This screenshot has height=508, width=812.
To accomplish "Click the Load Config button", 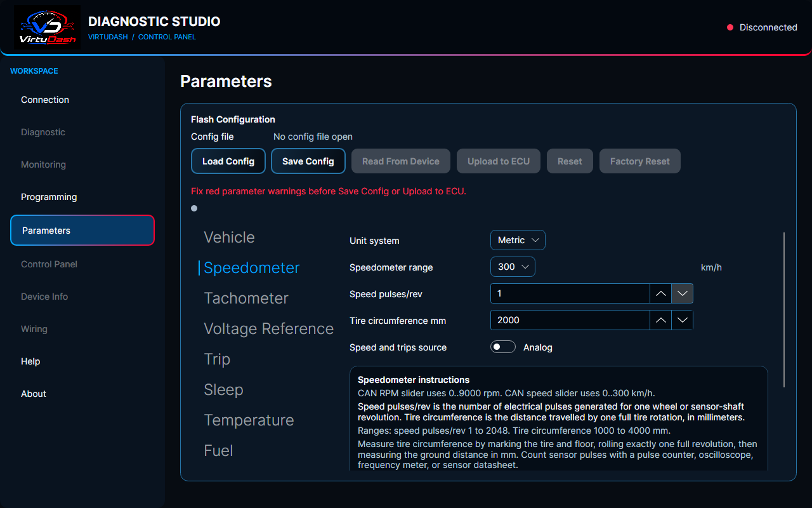I will [x=228, y=161].
